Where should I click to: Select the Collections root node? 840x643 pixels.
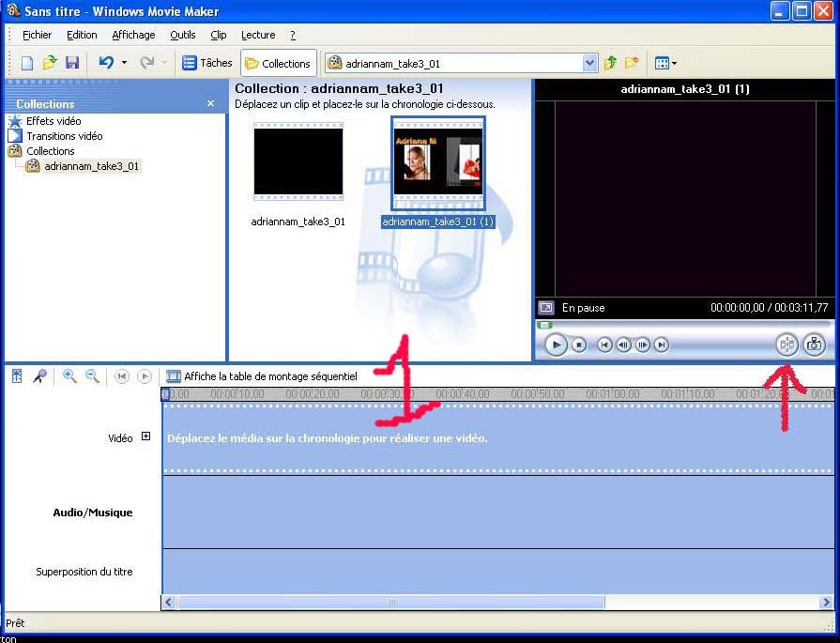pyautogui.click(x=51, y=151)
